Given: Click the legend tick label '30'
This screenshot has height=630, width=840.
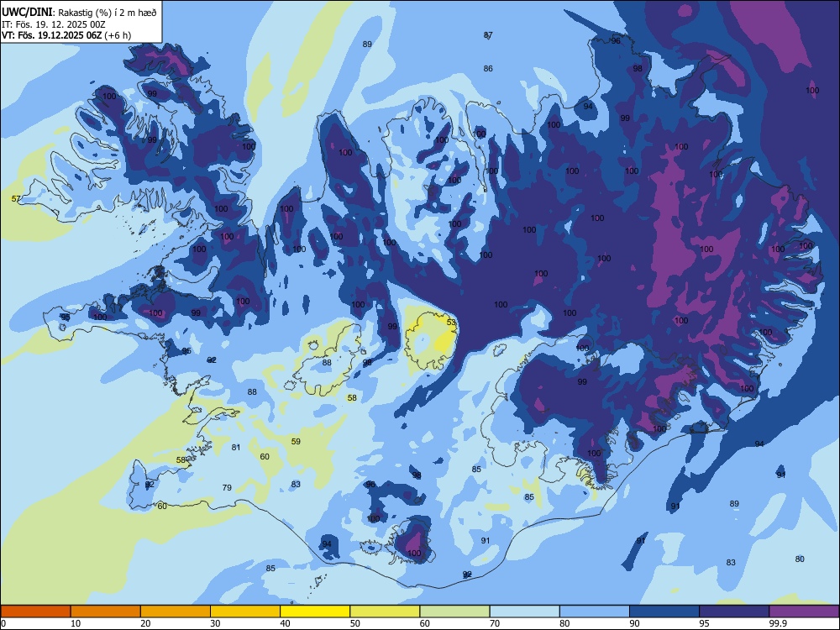Looking at the screenshot, I should click(215, 623).
